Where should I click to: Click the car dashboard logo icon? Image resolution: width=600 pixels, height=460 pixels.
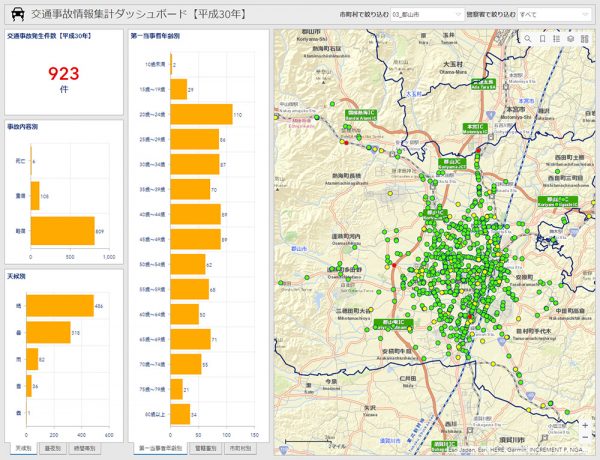17,14
